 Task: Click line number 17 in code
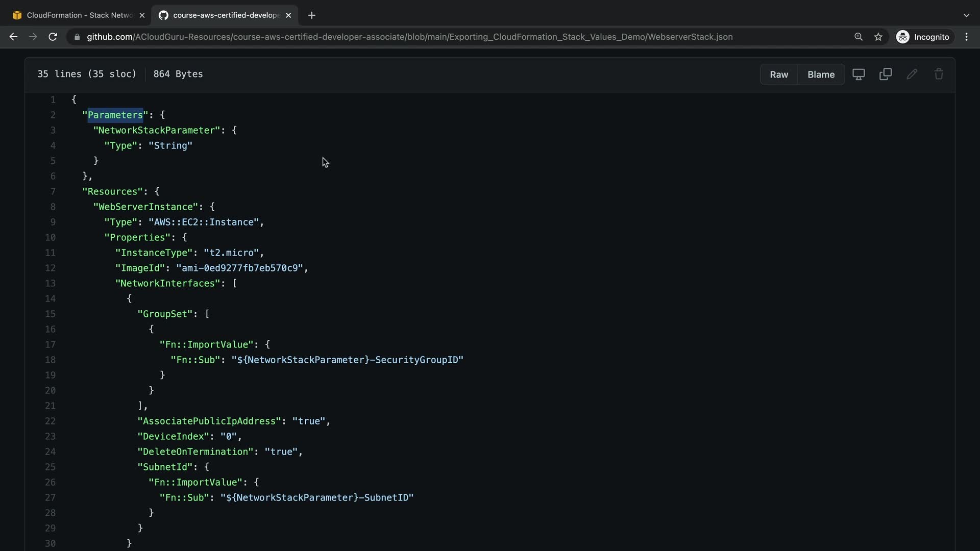(x=50, y=345)
